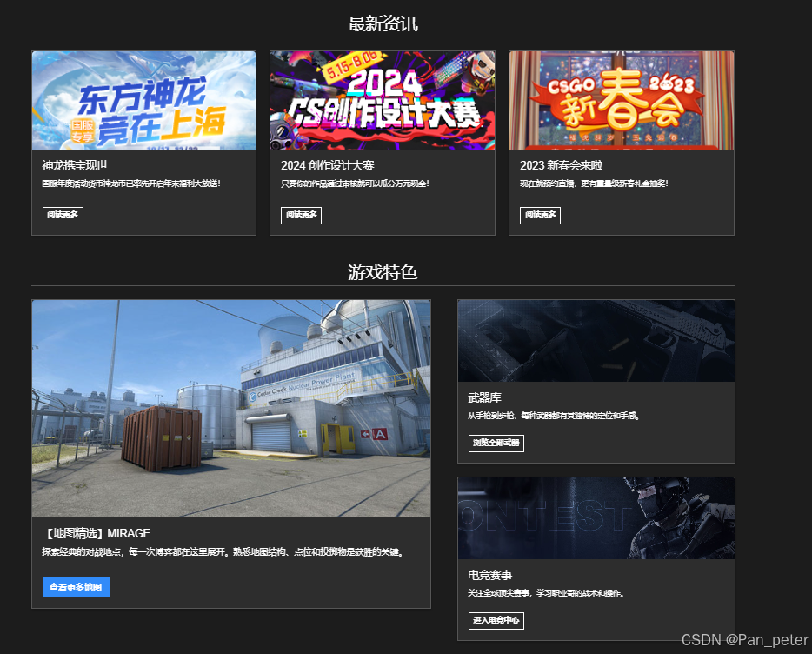Click 阅读更多 under 2024 创作设计大赛

301,215
